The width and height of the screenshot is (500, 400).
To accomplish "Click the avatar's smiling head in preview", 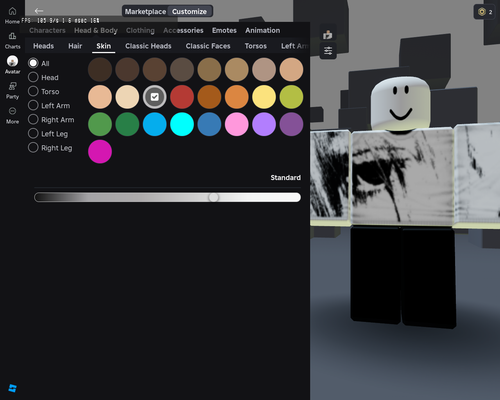I will [x=401, y=104].
